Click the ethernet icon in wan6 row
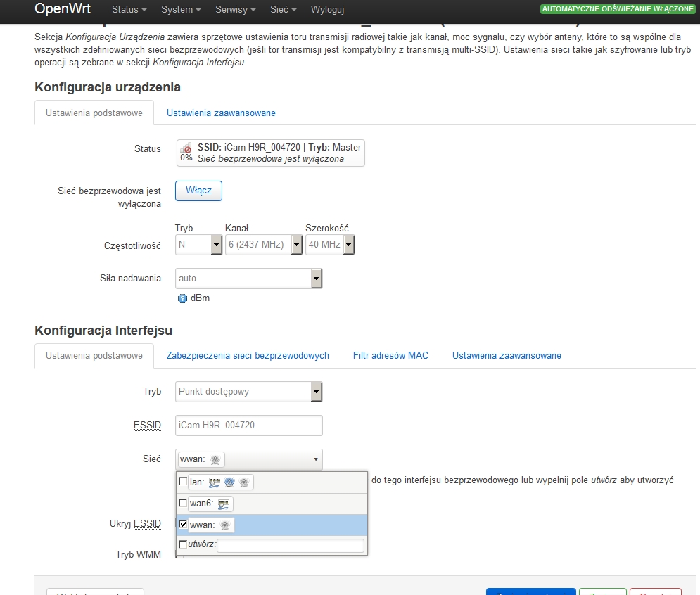 coord(224,504)
